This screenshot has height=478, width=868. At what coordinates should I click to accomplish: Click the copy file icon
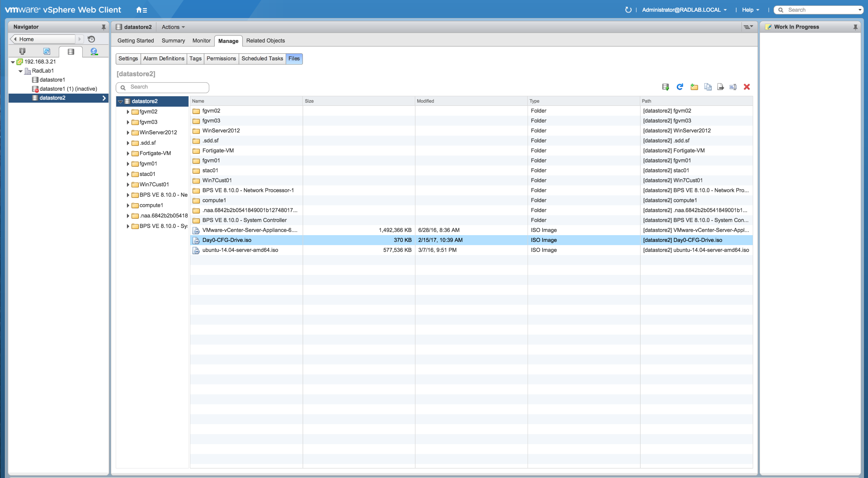[708, 87]
